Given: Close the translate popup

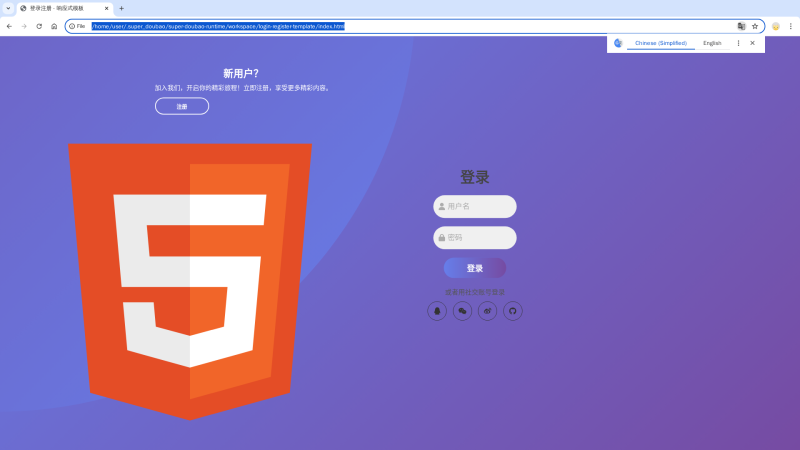Looking at the screenshot, I should pyautogui.click(x=753, y=43).
